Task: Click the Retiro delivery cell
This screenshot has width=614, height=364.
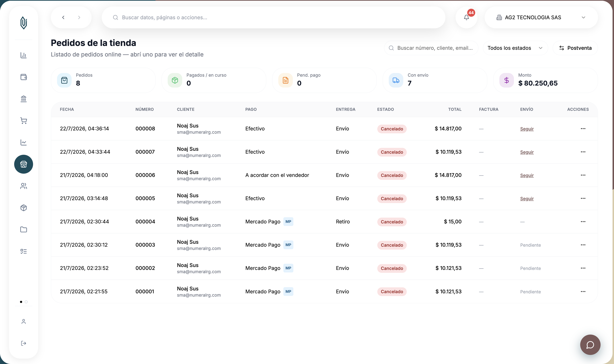Action: [x=343, y=221]
